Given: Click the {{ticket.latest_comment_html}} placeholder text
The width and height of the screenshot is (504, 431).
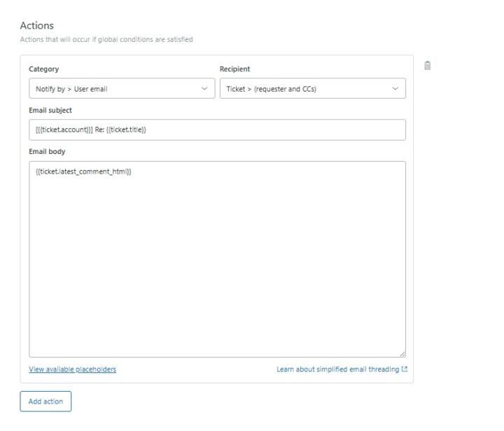Looking at the screenshot, I should (x=83, y=171).
